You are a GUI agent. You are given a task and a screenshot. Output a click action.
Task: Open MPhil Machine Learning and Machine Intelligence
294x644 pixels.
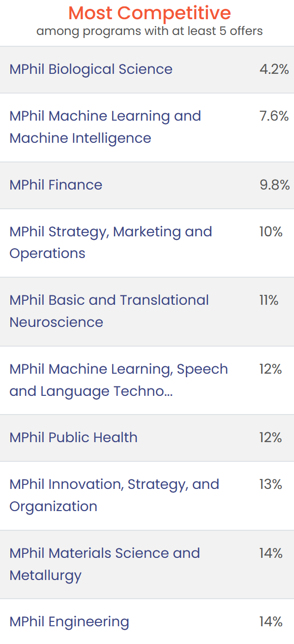pos(105,127)
